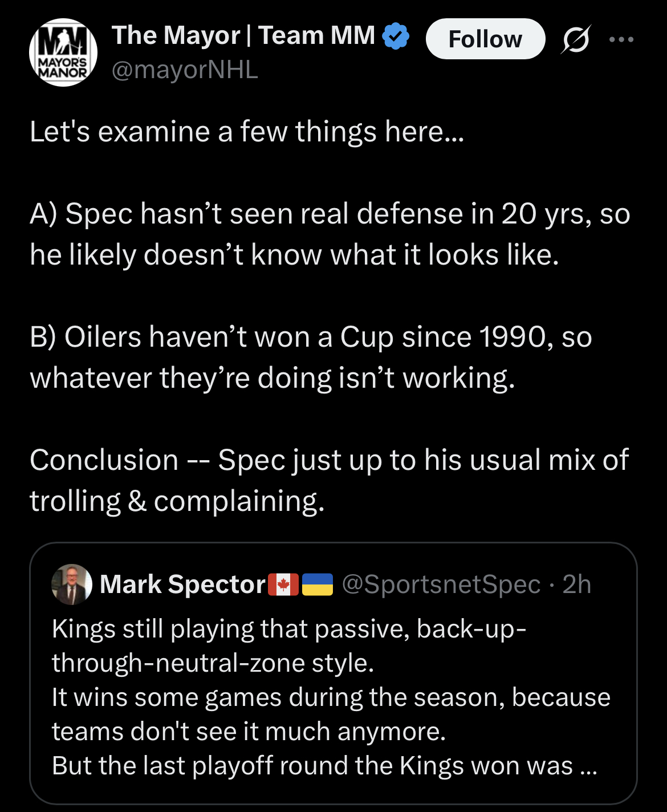
Task: Click the Canadian flag emoji
Action: pyautogui.click(x=283, y=584)
